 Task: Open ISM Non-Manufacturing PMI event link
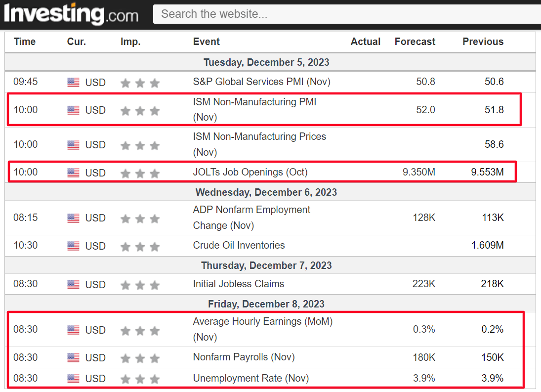[254, 109]
